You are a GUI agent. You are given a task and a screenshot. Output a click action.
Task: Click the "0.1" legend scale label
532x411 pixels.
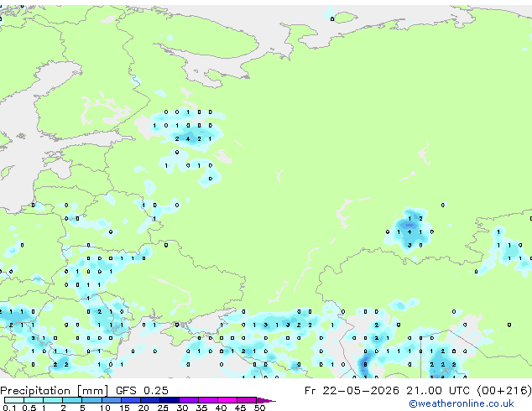pyautogui.click(x=10, y=408)
